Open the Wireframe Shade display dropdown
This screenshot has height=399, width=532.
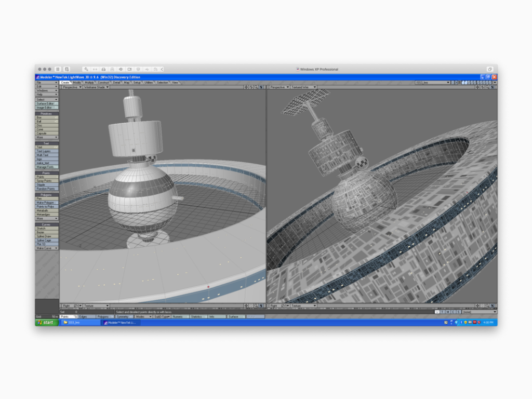pyautogui.click(x=96, y=87)
